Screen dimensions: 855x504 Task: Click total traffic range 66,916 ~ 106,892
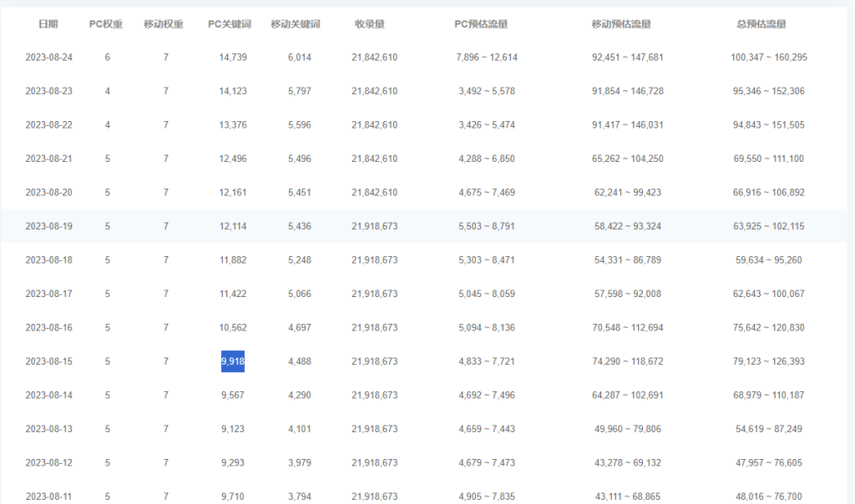coord(769,192)
